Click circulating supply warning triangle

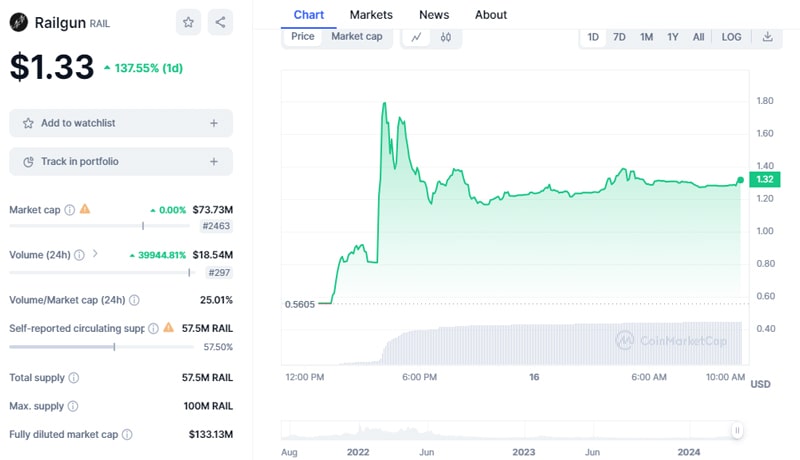168,327
